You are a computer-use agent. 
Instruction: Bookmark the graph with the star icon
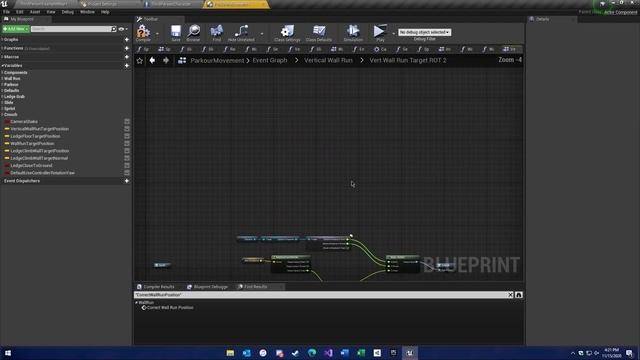[x=140, y=60]
